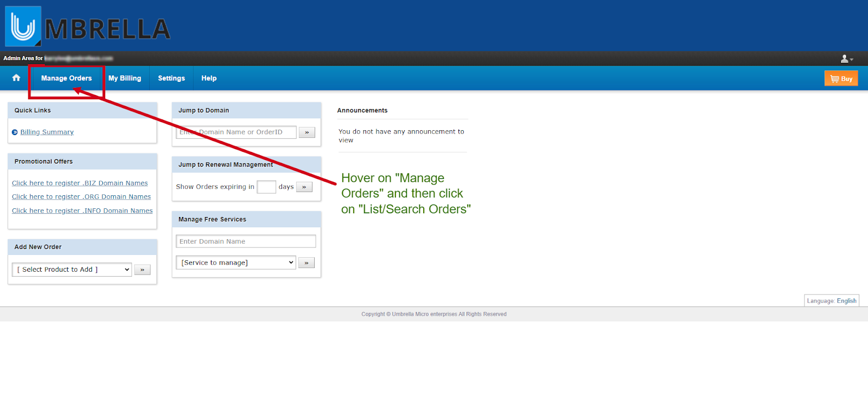Open the Manage Orders menu
The width and height of the screenshot is (868, 415).
pos(66,78)
